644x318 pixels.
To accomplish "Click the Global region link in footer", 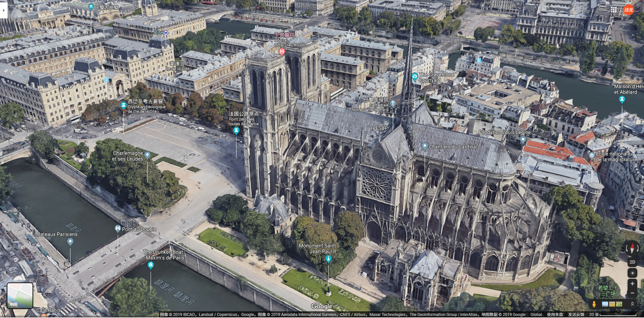I will tap(536, 315).
